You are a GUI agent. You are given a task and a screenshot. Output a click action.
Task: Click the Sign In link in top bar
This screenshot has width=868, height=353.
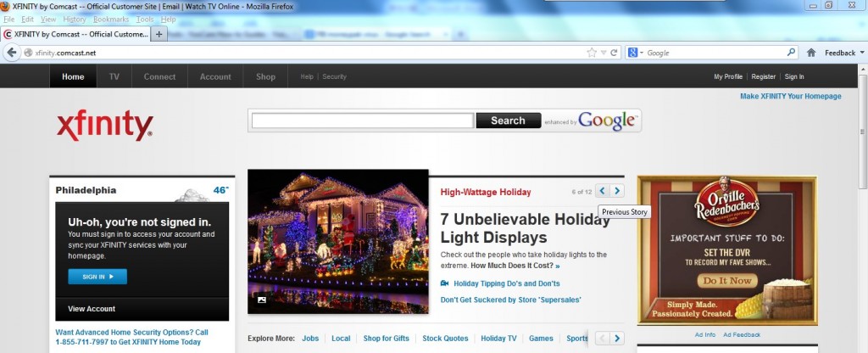[794, 76]
